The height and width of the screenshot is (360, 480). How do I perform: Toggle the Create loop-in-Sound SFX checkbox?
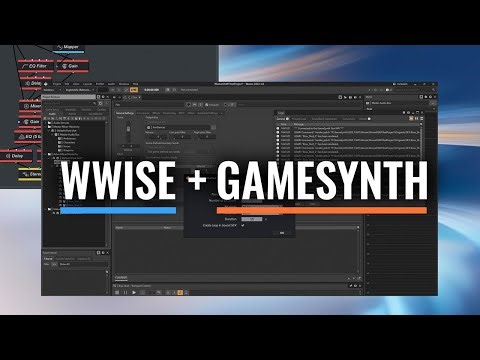tap(243, 226)
